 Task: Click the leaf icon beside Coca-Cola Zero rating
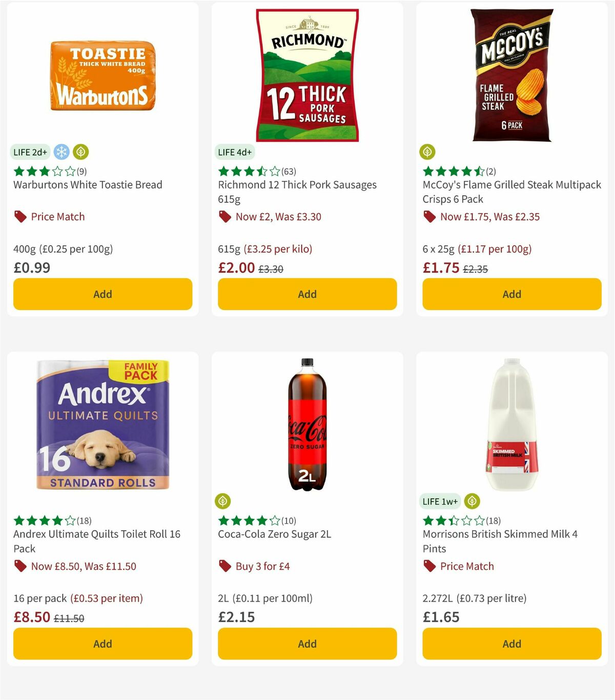point(222,501)
